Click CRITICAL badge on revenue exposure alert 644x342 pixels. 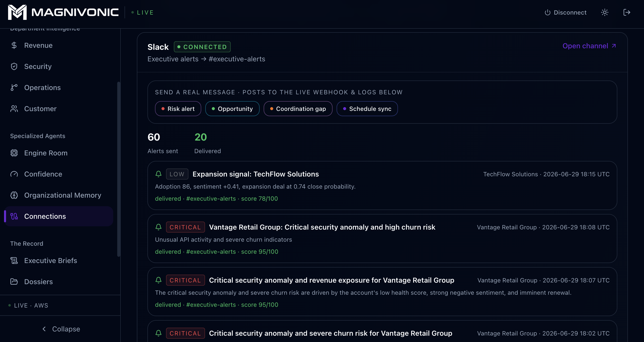(185, 280)
